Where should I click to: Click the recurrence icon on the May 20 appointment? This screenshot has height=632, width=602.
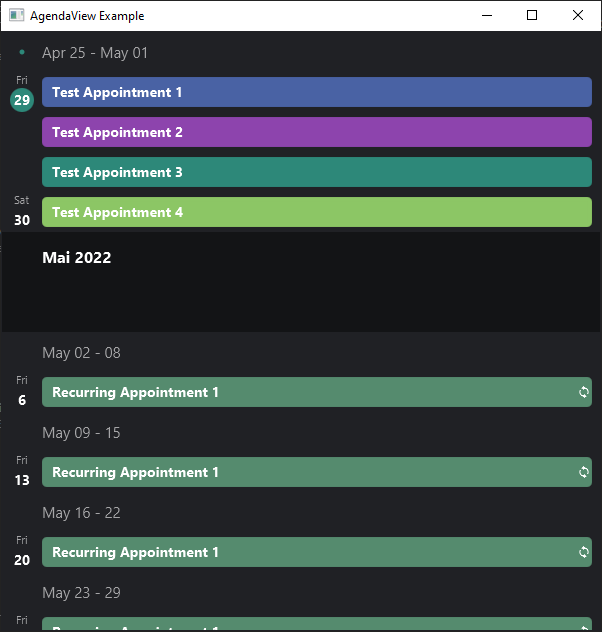(x=584, y=552)
